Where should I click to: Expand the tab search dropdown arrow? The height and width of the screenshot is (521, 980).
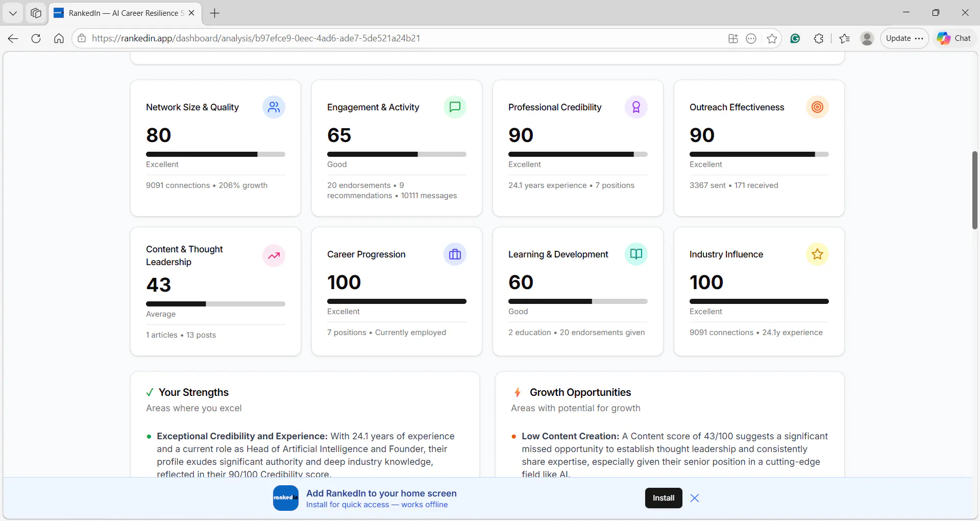click(13, 13)
